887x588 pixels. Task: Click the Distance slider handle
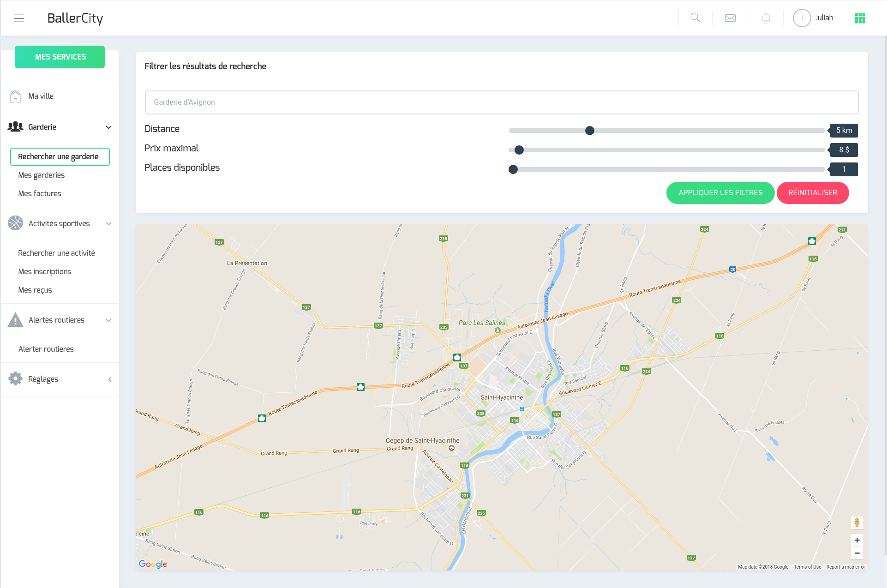click(x=589, y=131)
